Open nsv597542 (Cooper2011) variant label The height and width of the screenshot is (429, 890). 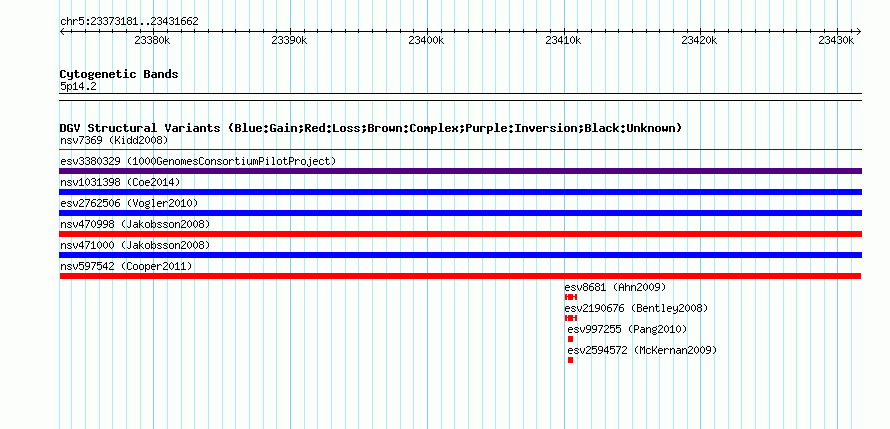click(x=126, y=266)
